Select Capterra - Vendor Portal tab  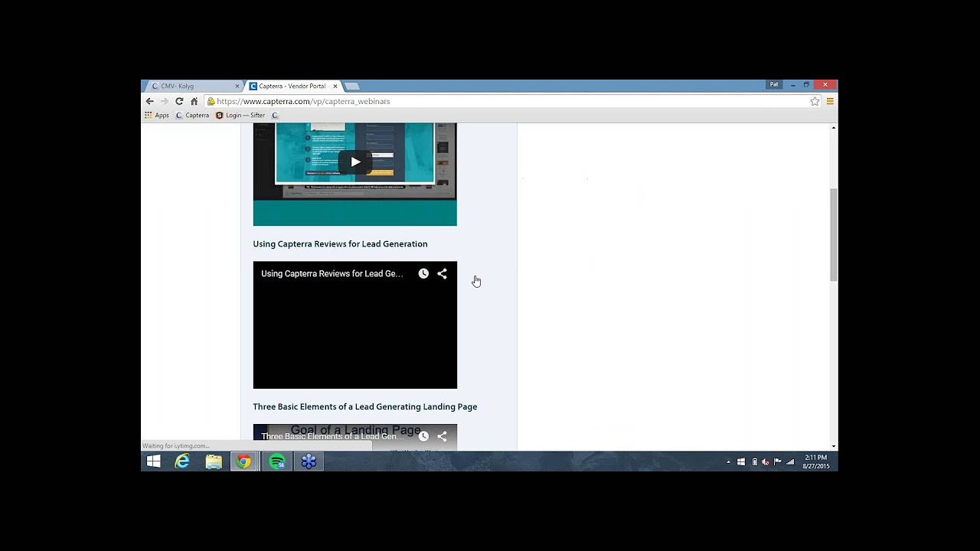tap(293, 86)
